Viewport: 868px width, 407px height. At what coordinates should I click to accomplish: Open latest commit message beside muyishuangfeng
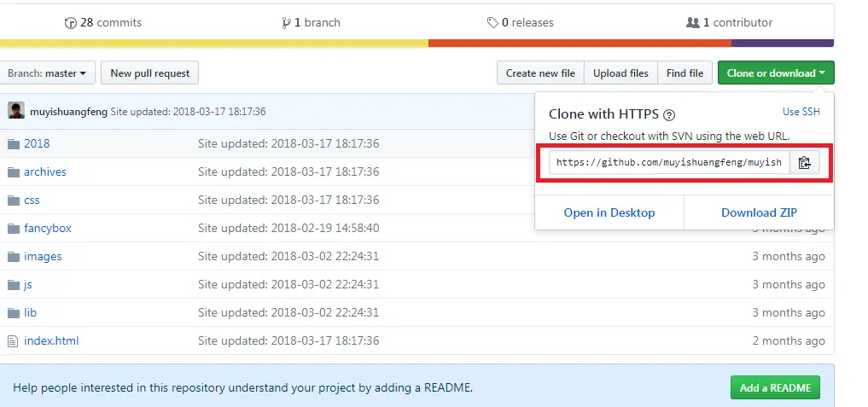(189, 112)
